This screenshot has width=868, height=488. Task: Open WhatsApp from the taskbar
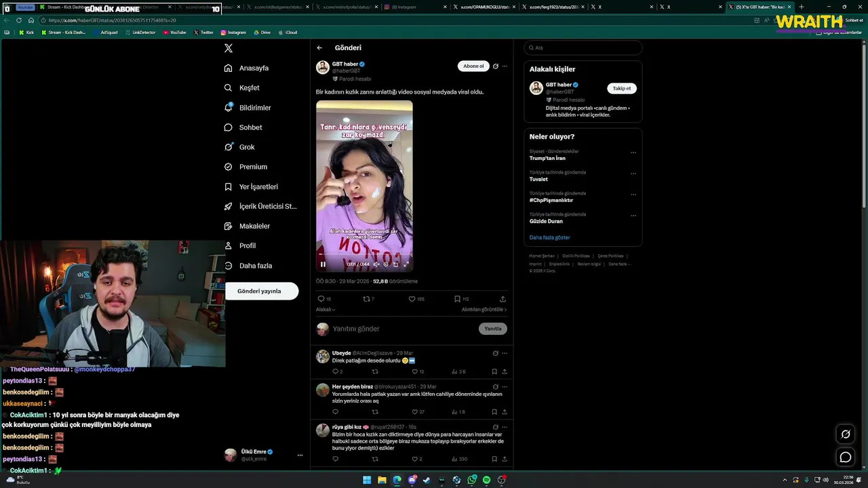point(471,480)
